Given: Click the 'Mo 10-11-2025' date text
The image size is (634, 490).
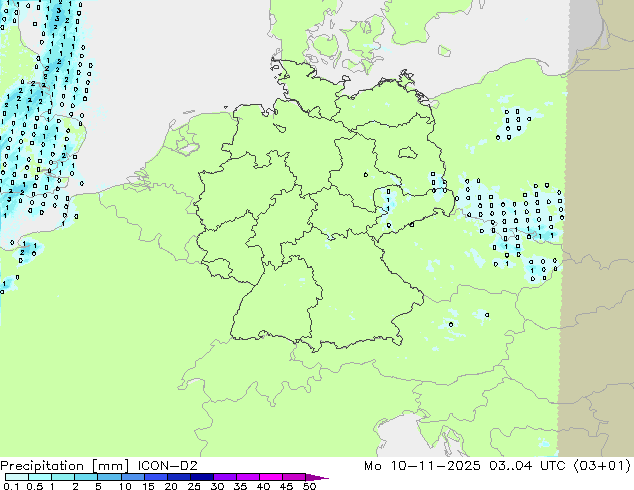Looking at the screenshot, I should click(422, 466).
